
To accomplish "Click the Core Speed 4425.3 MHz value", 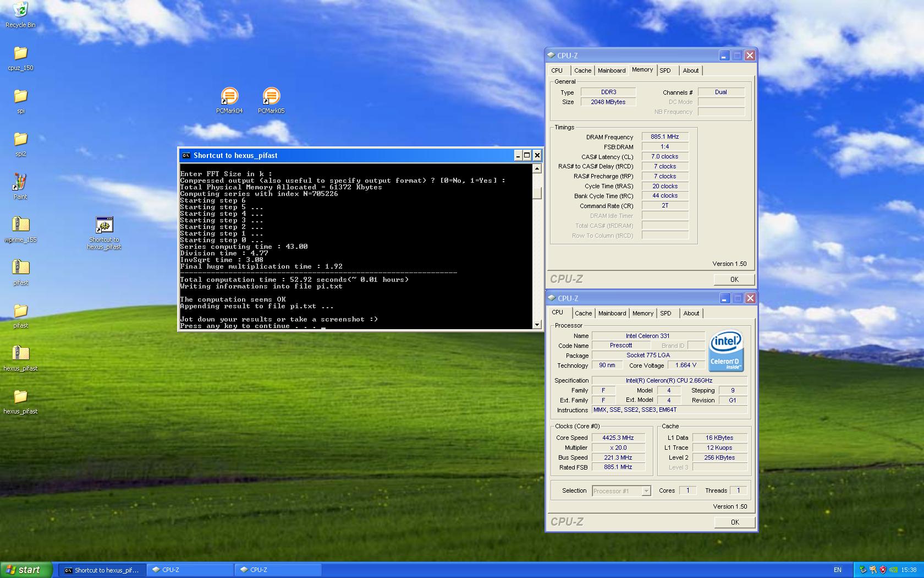I will click(618, 438).
